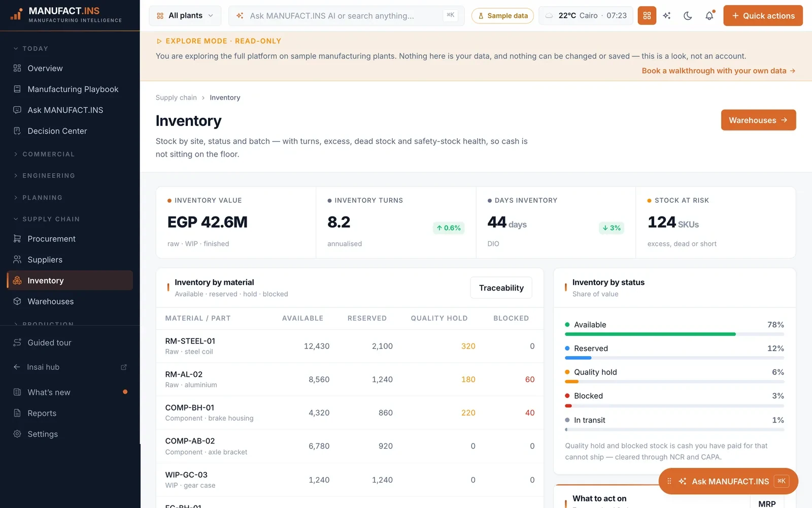
Task: Click Supply chain breadcrumb link
Action: point(176,98)
